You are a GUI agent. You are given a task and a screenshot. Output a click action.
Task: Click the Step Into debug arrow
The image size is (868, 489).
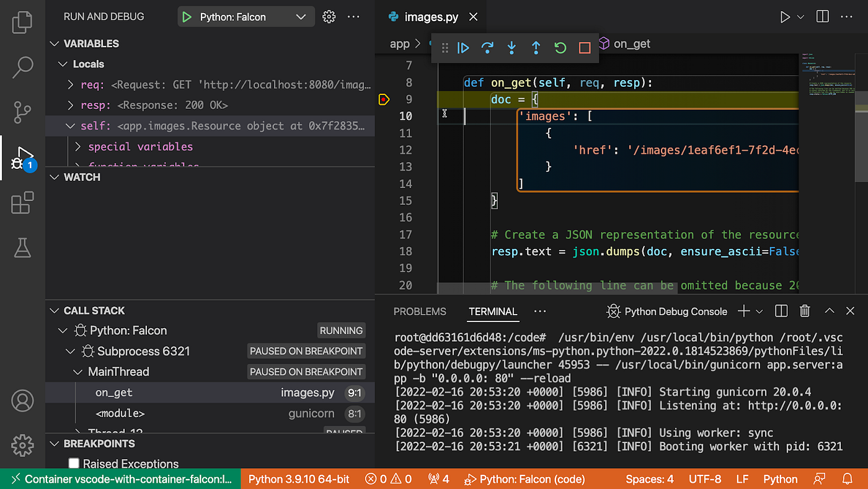pos(511,48)
